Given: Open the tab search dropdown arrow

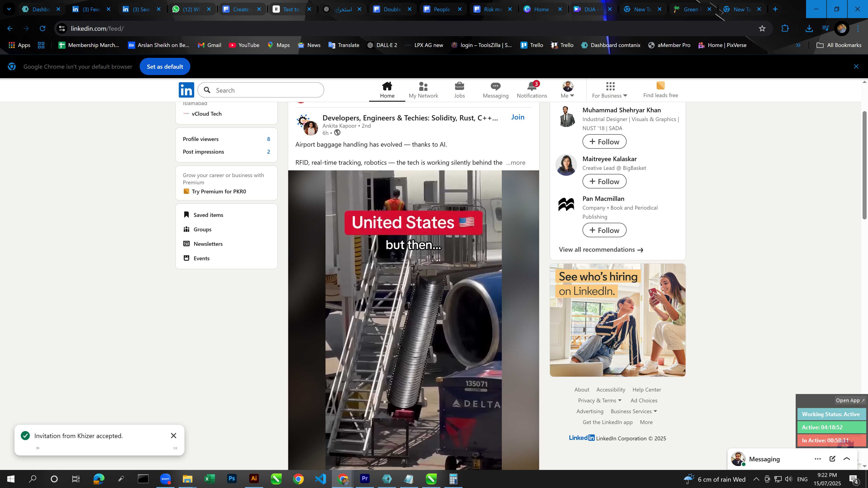Looking at the screenshot, I should point(9,9).
